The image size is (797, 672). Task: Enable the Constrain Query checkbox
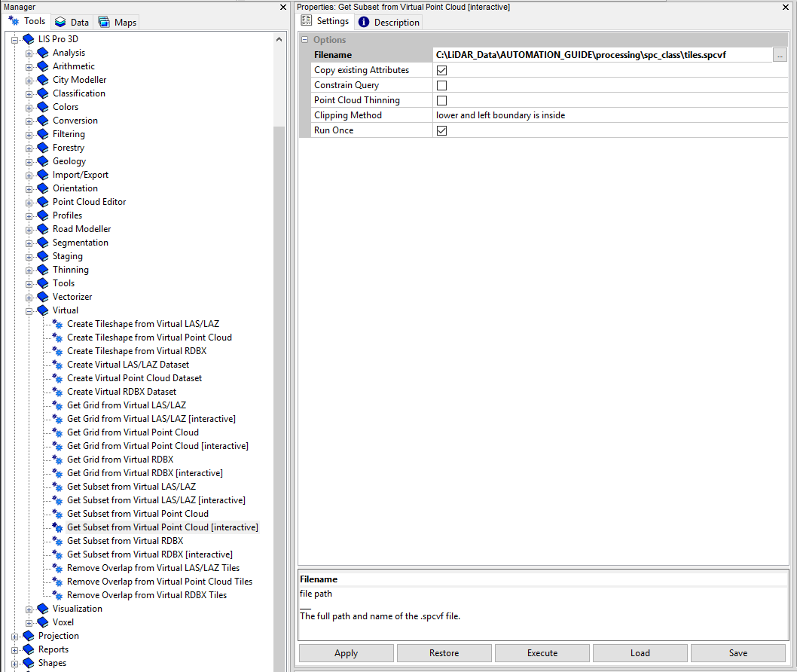point(442,85)
